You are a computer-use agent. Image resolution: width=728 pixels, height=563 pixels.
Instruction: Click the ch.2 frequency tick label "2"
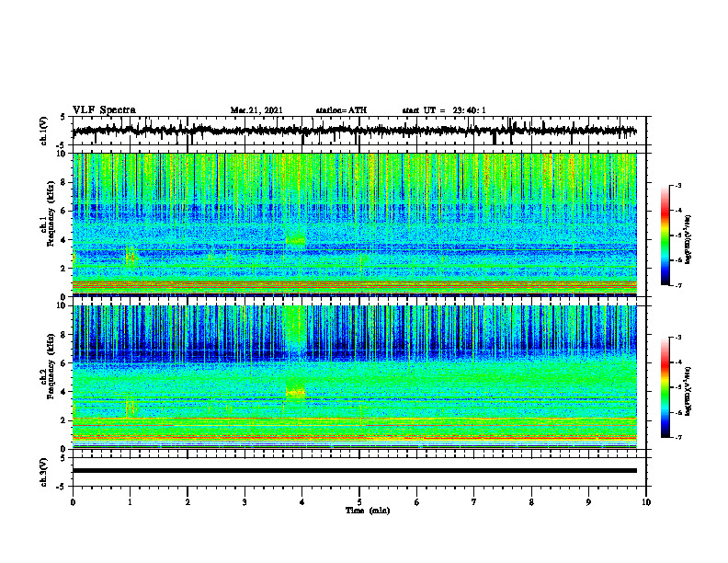click(64, 420)
